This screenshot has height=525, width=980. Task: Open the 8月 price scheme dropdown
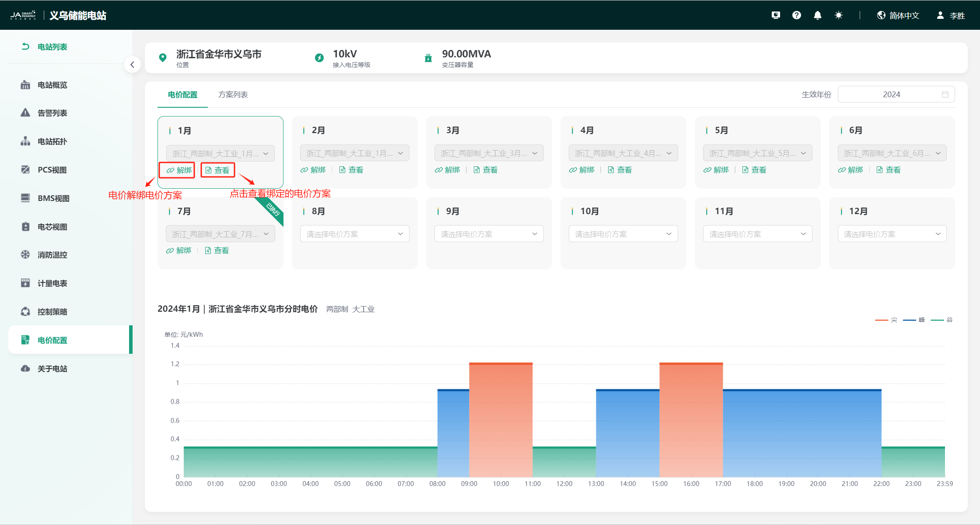coord(354,234)
